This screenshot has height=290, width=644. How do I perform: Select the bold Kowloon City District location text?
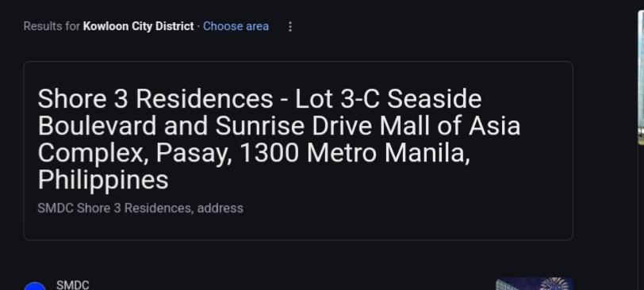point(139,26)
